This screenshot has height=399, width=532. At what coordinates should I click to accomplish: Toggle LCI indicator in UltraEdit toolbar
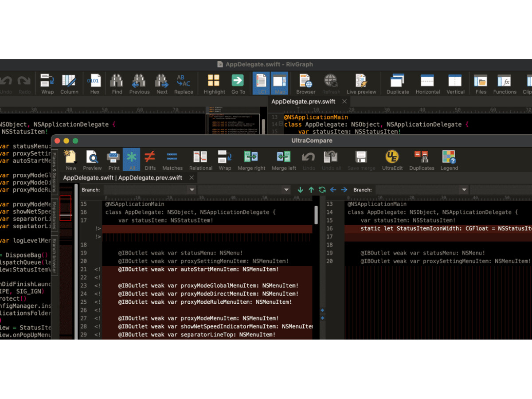click(x=261, y=83)
